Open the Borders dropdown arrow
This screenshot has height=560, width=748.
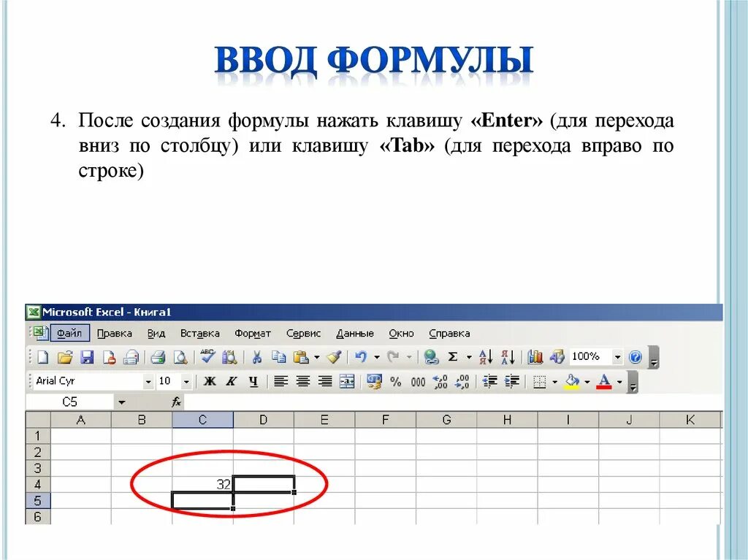[x=555, y=382]
